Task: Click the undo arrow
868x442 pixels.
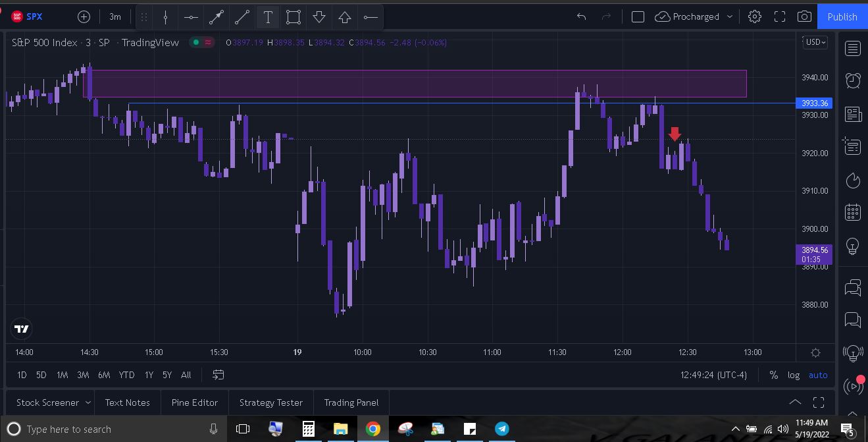Action: [581, 16]
